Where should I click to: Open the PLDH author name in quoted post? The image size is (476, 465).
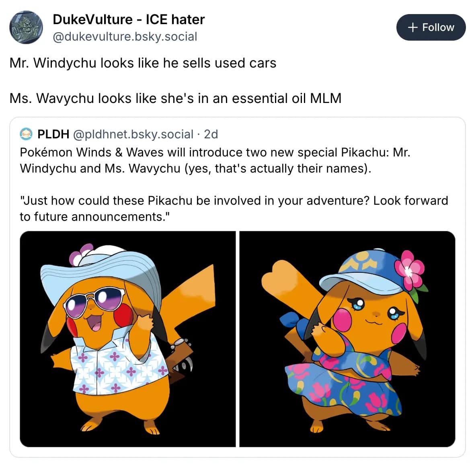coord(53,134)
